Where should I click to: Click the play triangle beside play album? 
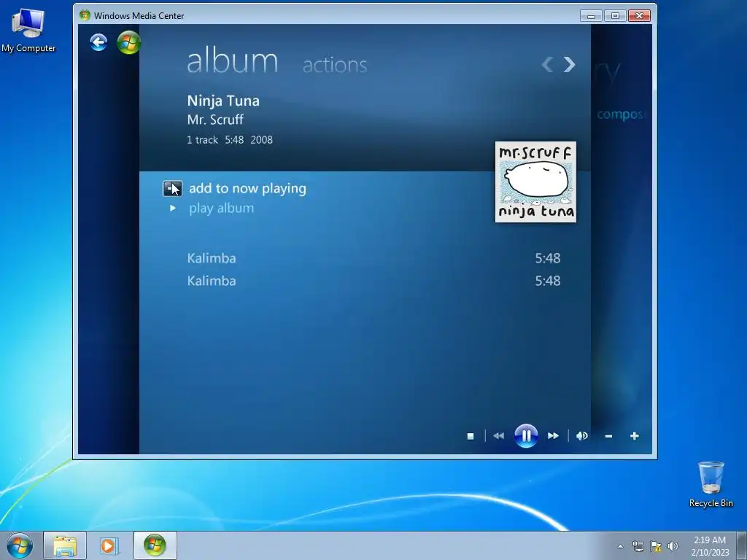tap(173, 208)
